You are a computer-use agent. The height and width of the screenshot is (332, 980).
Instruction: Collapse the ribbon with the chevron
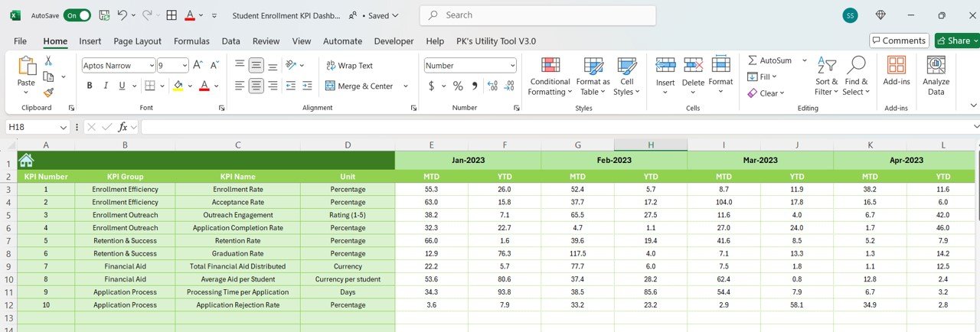click(973, 104)
